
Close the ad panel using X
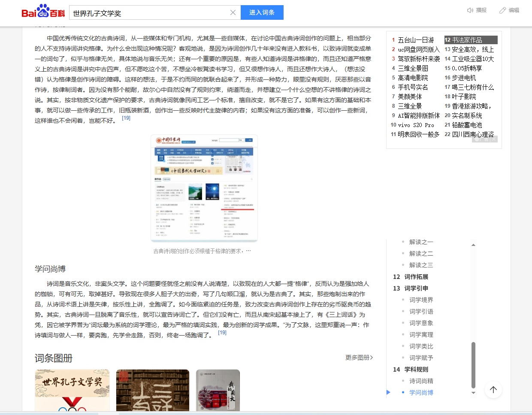(494, 139)
